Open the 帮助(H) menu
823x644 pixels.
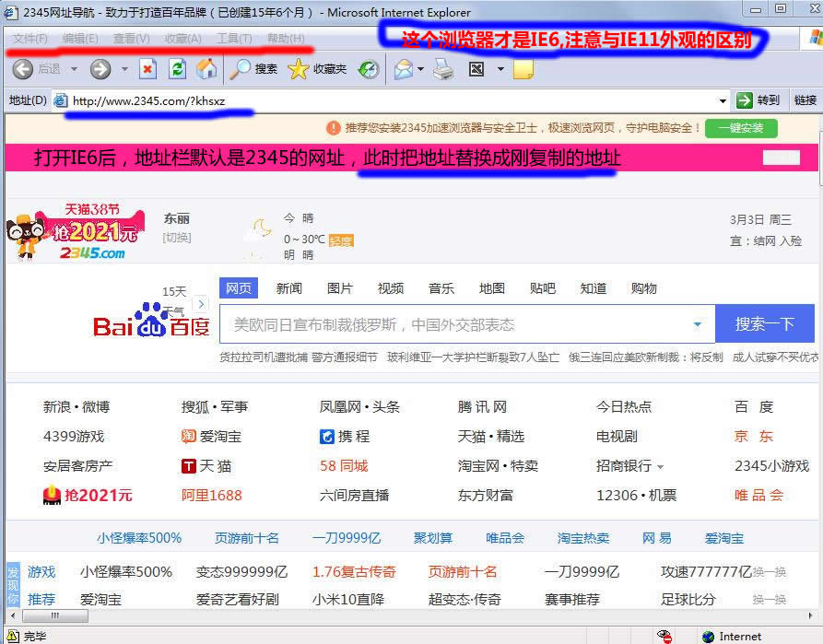click(x=286, y=39)
